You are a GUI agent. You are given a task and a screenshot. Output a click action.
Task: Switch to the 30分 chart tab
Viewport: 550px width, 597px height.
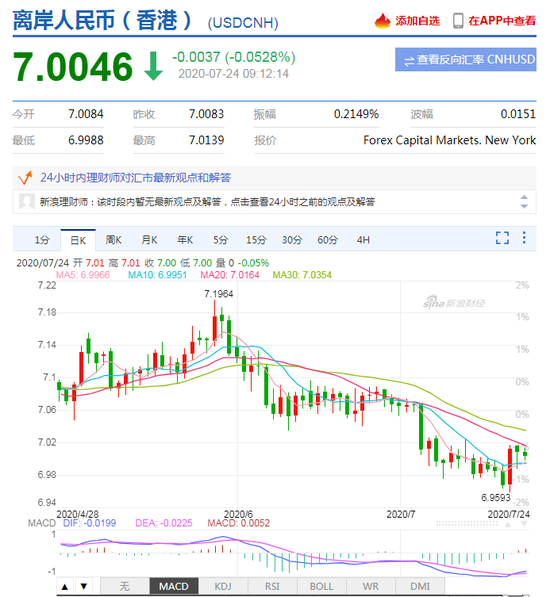(x=292, y=240)
